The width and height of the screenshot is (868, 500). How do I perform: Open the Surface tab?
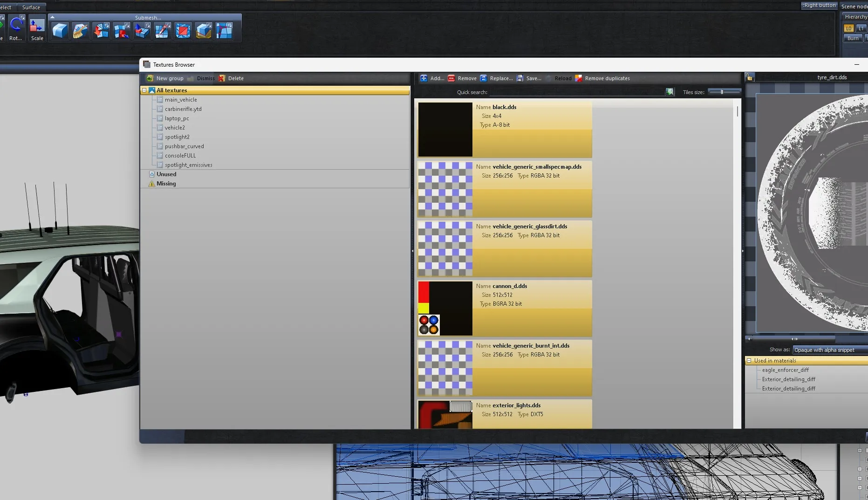point(31,7)
